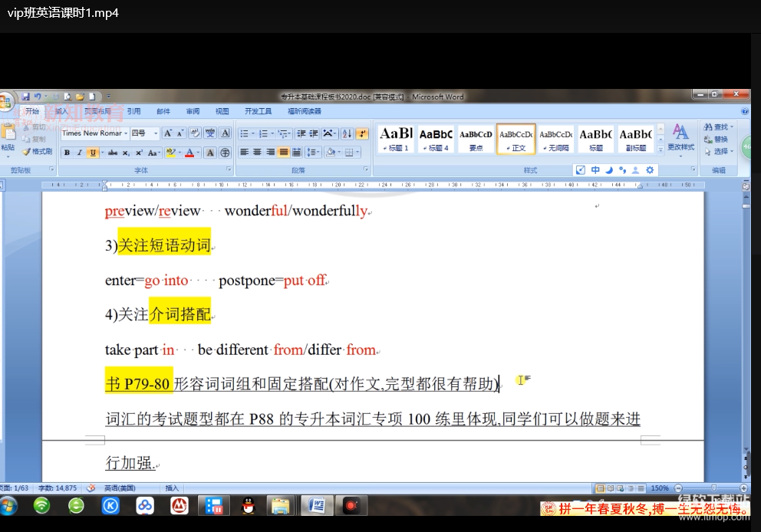Image resolution: width=761 pixels, height=532 pixels.
Task: Click the Replace (替换) button
Action: [716, 140]
